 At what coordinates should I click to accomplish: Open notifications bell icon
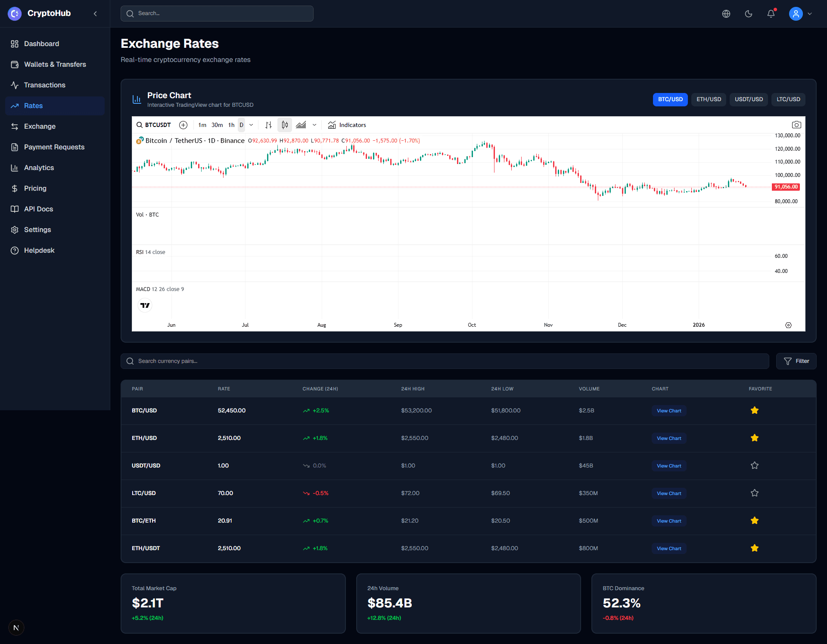click(771, 14)
